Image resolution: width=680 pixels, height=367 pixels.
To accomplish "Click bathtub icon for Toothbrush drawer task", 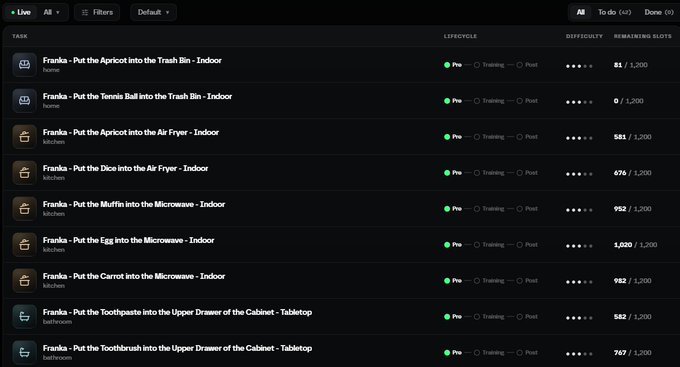I will pyautogui.click(x=24, y=353).
